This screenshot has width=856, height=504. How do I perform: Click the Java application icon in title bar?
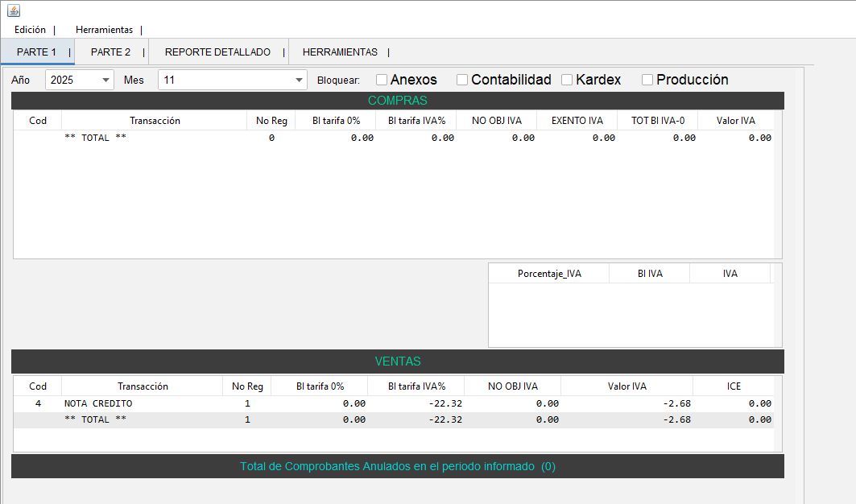13,10
